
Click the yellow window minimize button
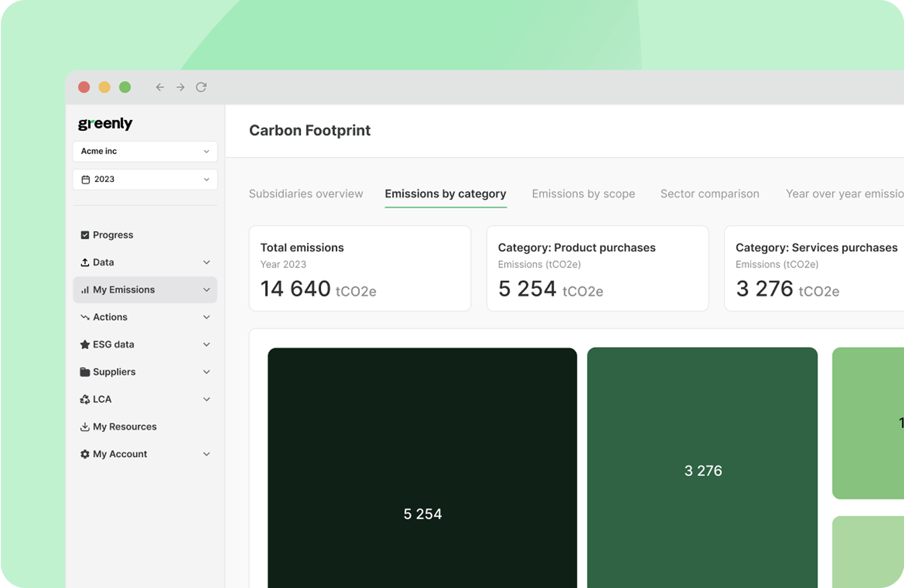pyautogui.click(x=105, y=87)
